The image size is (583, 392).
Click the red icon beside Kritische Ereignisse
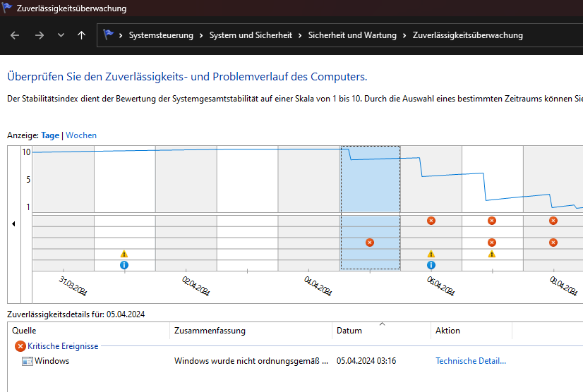click(x=20, y=346)
